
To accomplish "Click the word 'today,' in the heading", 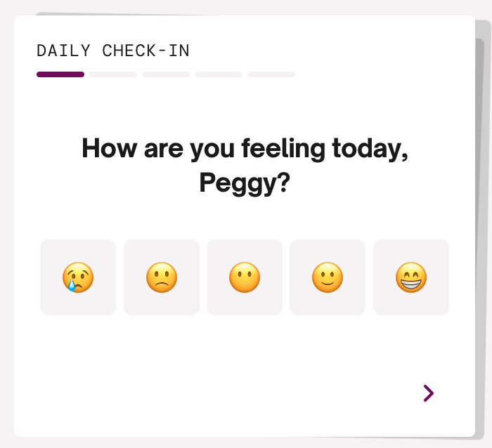I will pyautogui.click(x=370, y=150).
